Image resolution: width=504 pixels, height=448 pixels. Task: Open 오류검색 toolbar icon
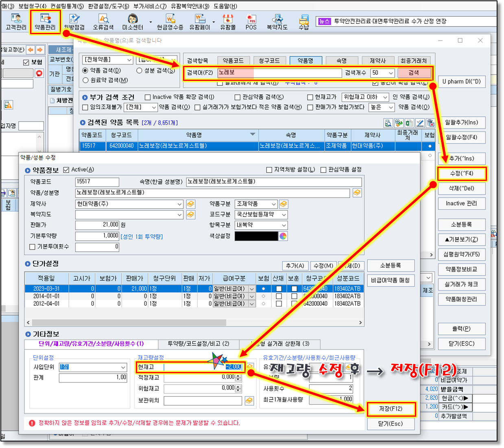pos(103,22)
